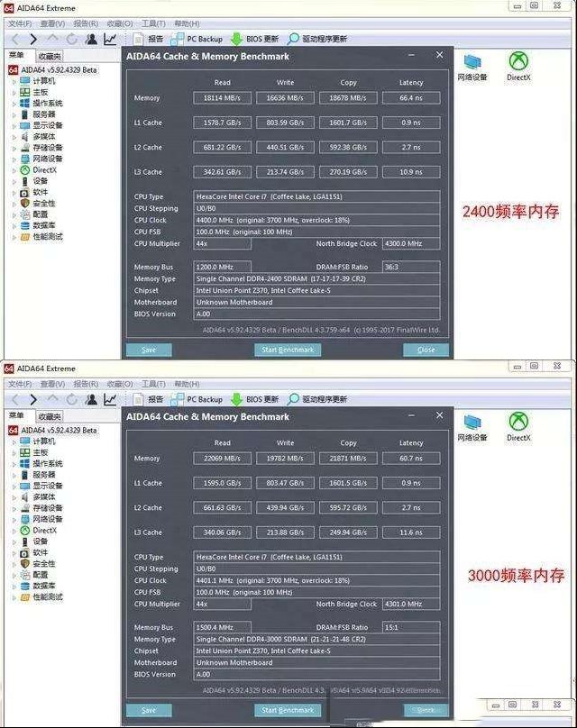Click memory read value 22069 MB/s

[x=222, y=459]
